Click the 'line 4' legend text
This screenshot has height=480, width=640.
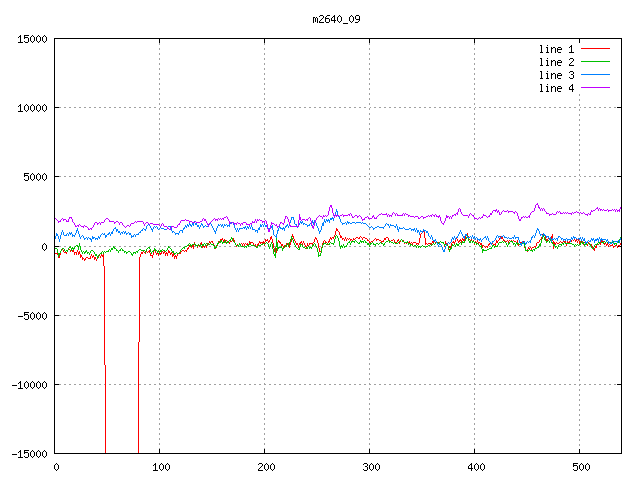pos(557,88)
